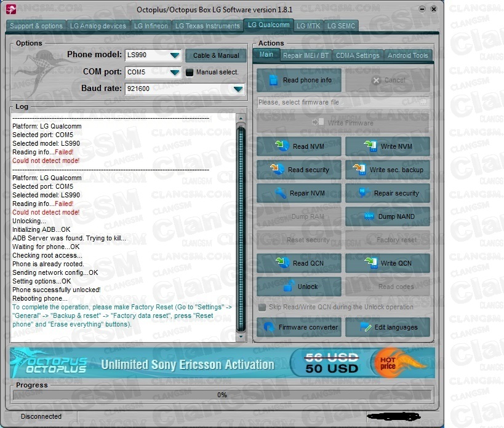Image resolution: width=504 pixels, height=428 pixels.
Task: Click the Repair security icon
Action: (x=362, y=192)
